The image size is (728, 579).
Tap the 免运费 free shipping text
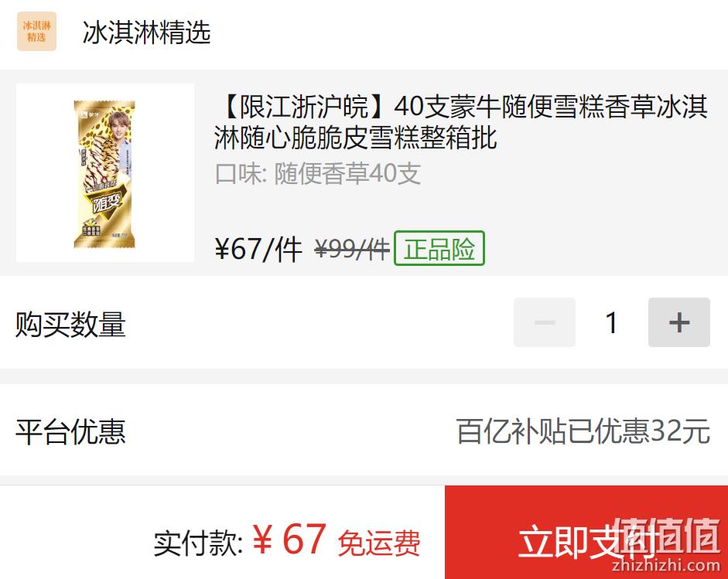379,543
